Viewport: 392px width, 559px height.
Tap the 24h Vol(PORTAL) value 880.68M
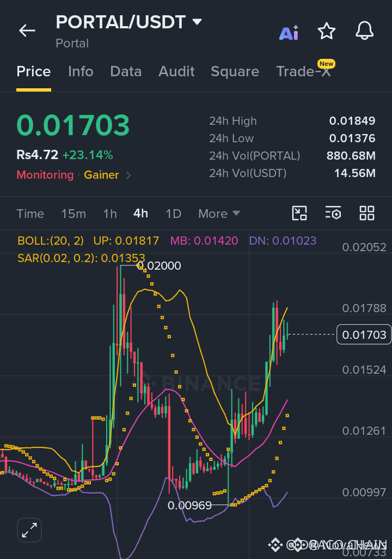click(x=351, y=156)
